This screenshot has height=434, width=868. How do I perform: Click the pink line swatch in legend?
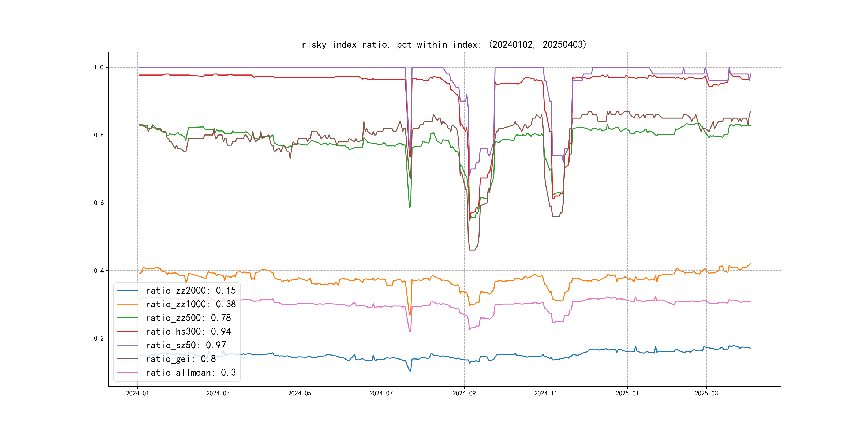tap(128, 372)
